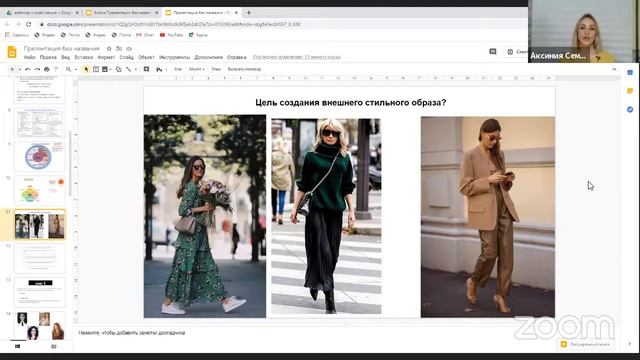640x360 pixels.
Task: Click the redo arrow
Action: [37, 69]
